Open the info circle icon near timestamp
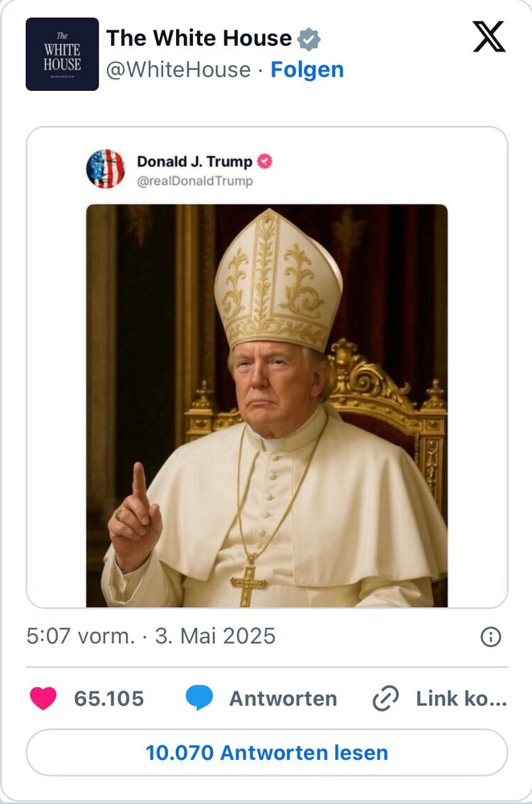The height and width of the screenshot is (804, 532). 490,637
